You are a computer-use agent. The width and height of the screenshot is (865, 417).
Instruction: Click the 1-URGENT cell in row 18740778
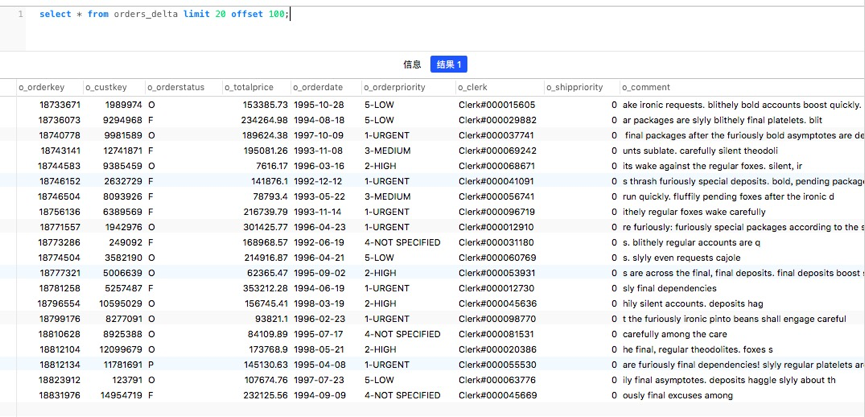click(387, 136)
